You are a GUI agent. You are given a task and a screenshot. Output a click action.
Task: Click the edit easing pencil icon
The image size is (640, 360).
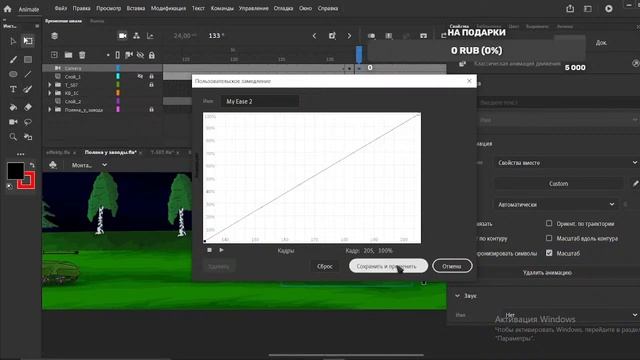(635, 184)
